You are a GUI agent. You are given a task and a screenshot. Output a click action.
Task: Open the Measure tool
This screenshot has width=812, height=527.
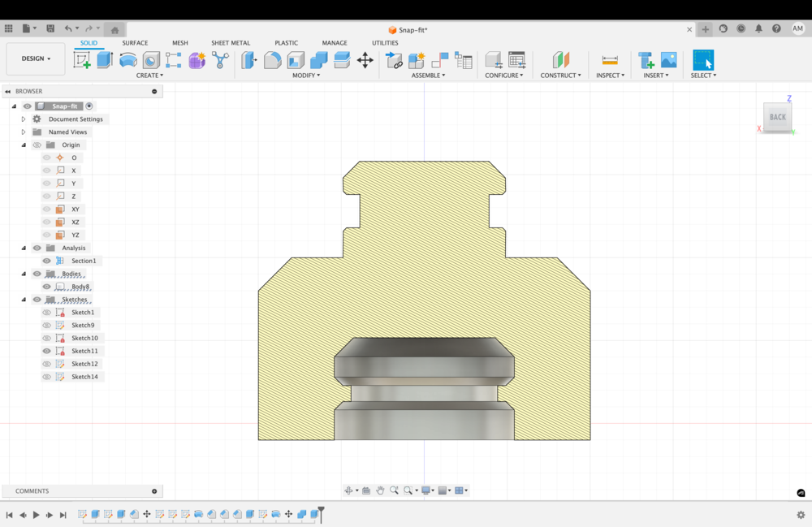tap(610, 60)
